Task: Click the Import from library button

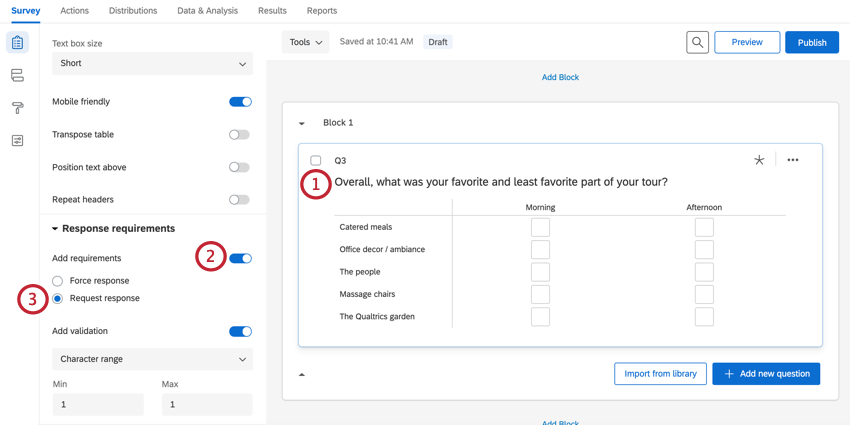Action: click(660, 374)
